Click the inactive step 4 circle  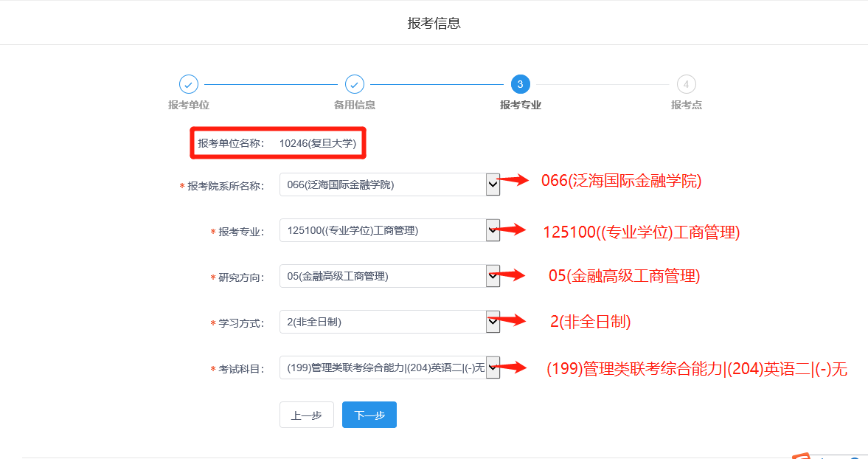pos(686,84)
